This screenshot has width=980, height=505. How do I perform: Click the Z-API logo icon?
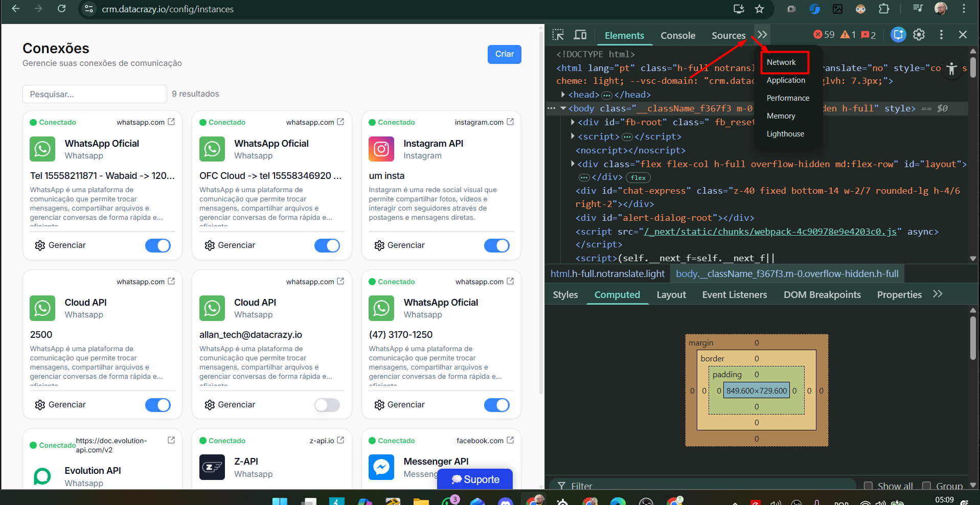(212, 467)
